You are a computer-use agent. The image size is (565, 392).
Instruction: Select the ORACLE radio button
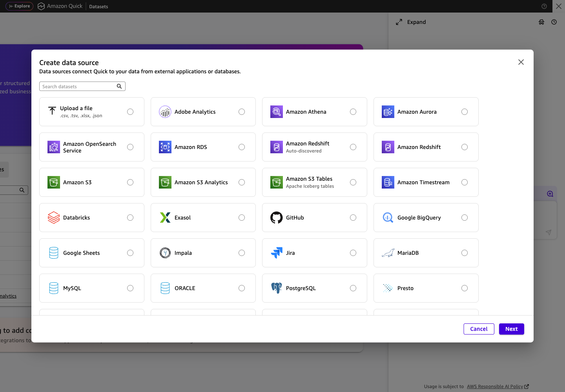[x=242, y=288]
